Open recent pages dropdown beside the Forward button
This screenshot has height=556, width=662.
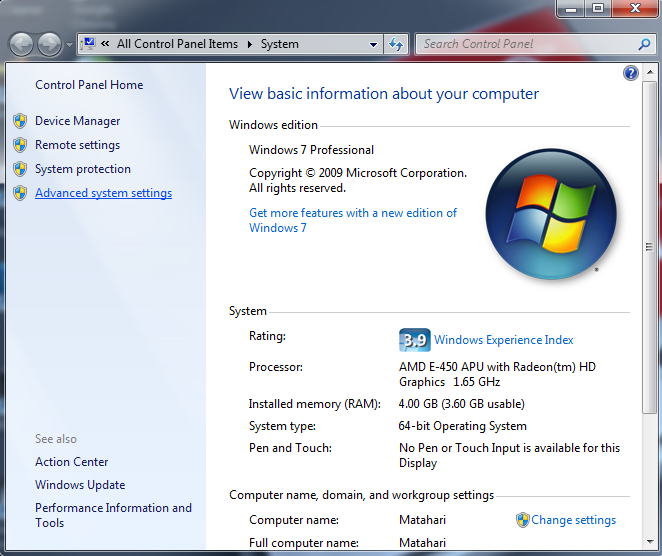(x=69, y=44)
